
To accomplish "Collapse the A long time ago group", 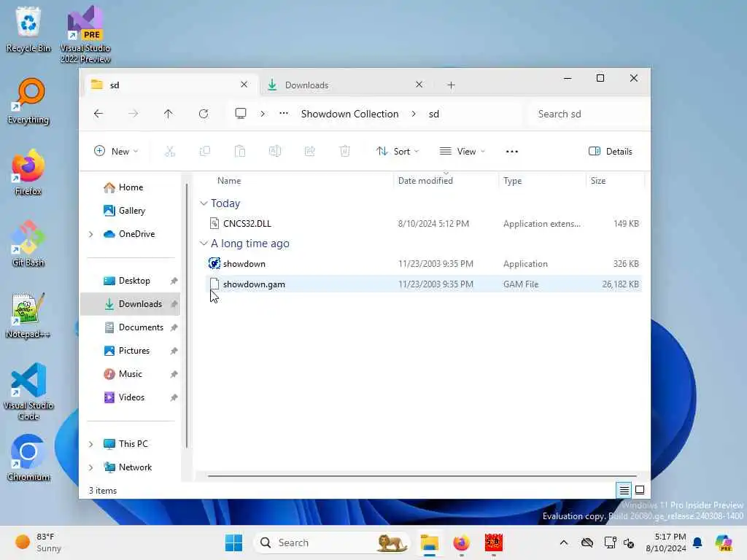I will coord(204,244).
